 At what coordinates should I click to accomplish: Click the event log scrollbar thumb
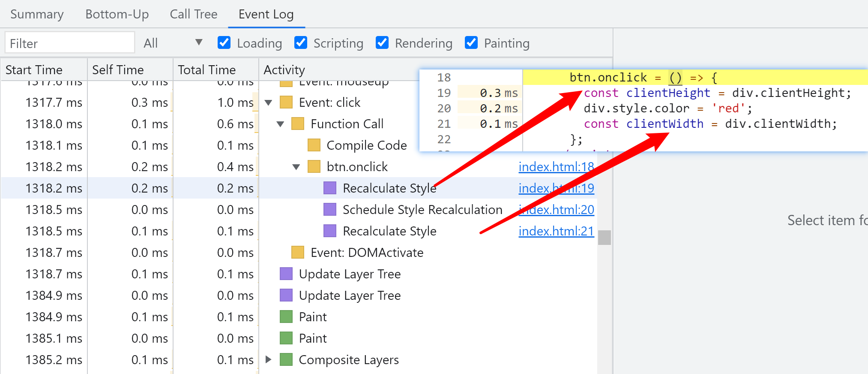(x=605, y=237)
